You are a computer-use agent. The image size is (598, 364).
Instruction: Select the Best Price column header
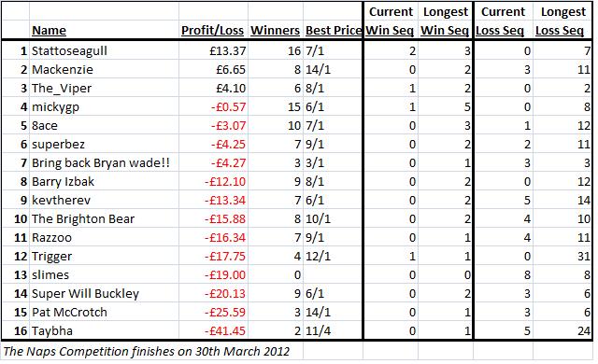tap(334, 30)
